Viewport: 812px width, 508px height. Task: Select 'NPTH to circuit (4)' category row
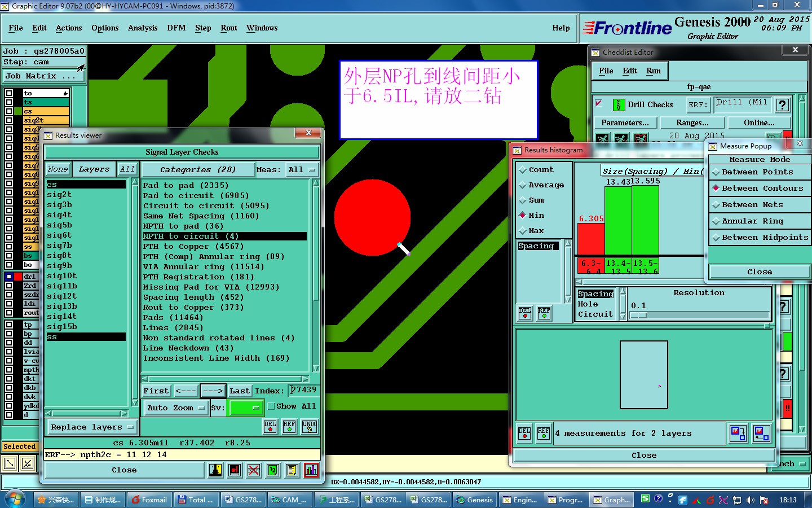pyautogui.click(x=224, y=236)
